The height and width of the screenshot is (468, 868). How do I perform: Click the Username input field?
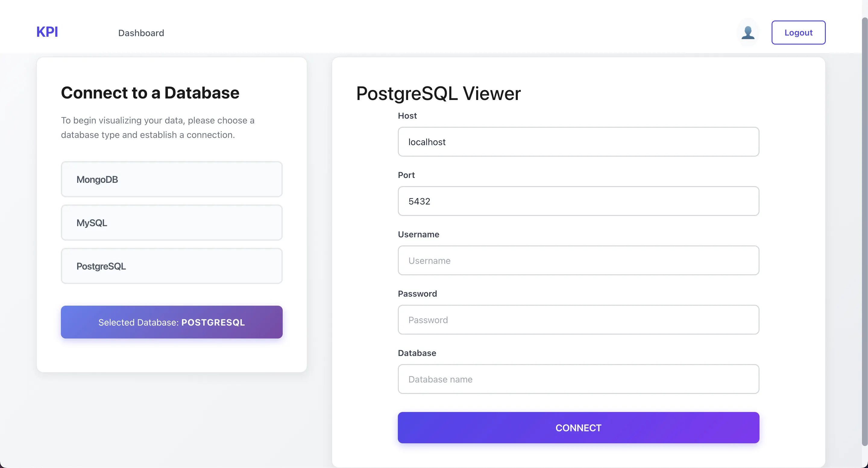(x=578, y=261)
